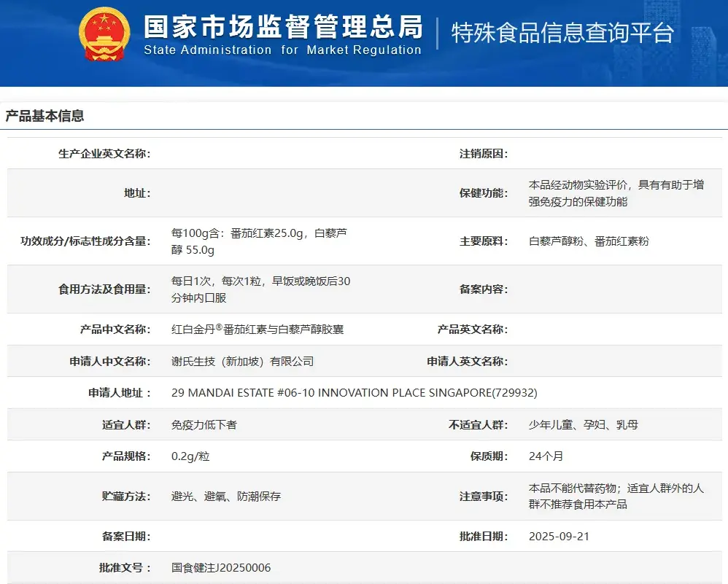The width and height of the screenshot is (728, 584).
Task: Click the State Administration for Market Regulation text
Action: click(282, 50)
